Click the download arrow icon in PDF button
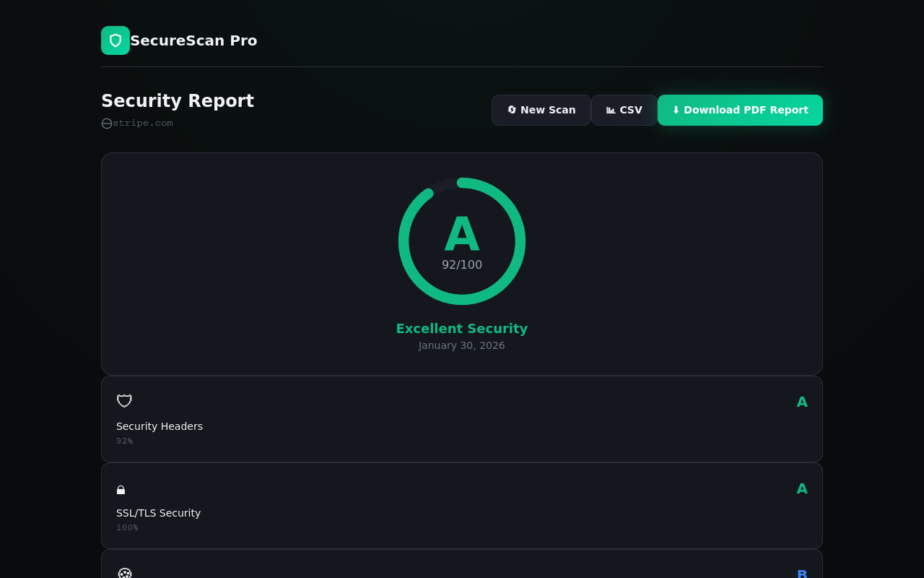Screen dimensions: 924x578 pos(676,110)
